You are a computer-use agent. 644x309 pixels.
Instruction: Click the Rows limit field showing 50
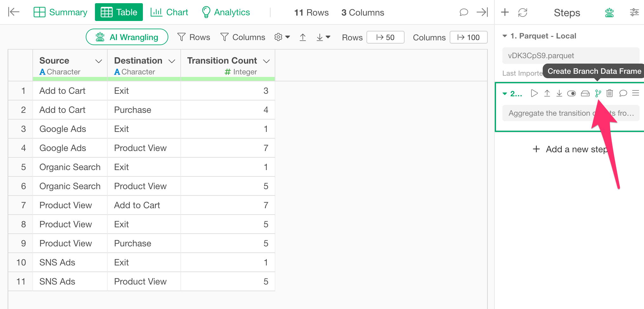(x=385, y=37)
